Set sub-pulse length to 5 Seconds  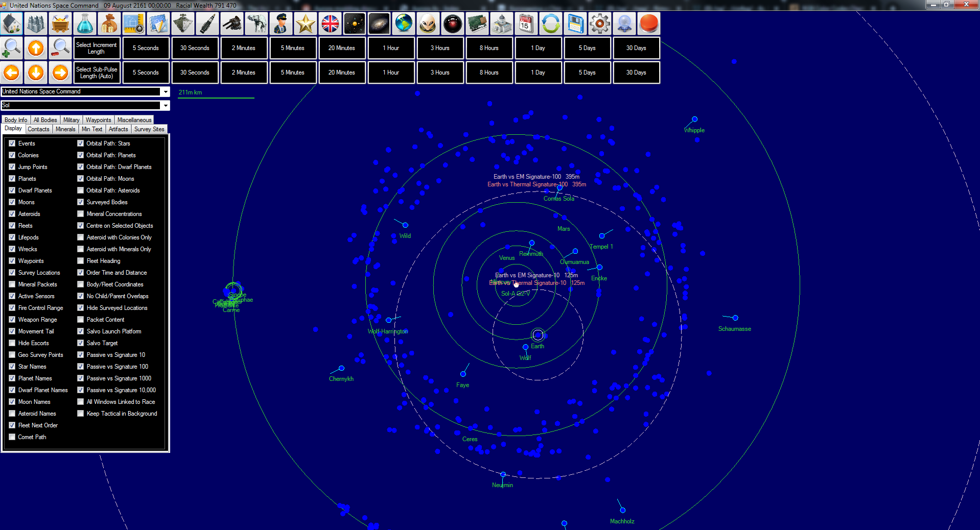click(x=146, y=73)
